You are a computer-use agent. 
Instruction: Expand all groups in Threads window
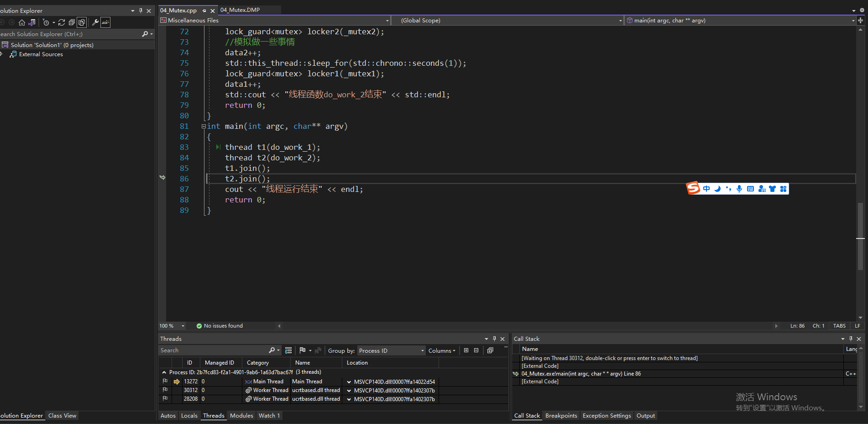(466, 350)
